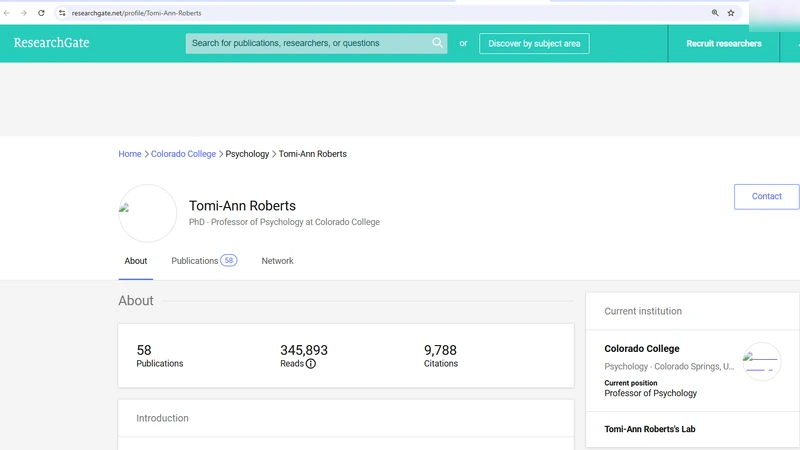This screenshot has height=450, width=800.
Task: Click the 58 badge next to Publications tab
Action: tap(229, 260)
